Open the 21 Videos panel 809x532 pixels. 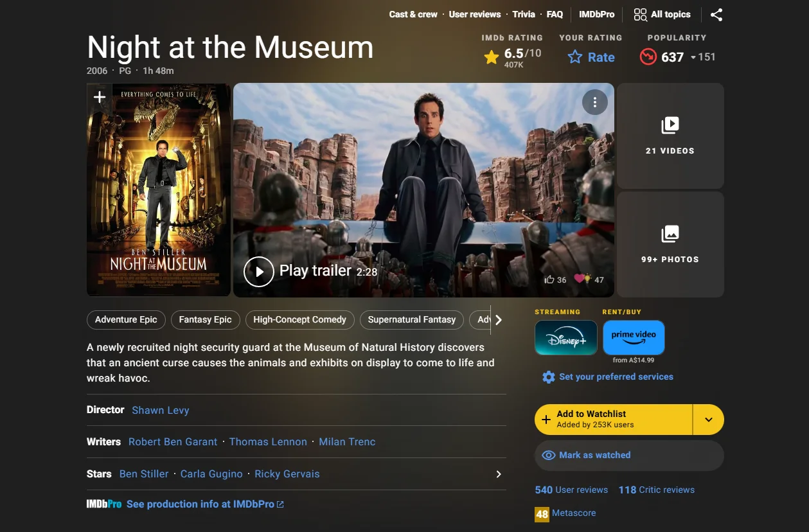(670, 135)
